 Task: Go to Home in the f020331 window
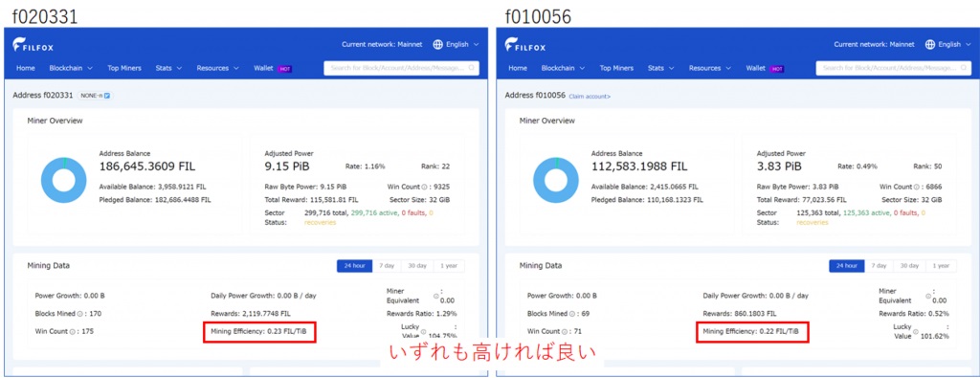coord(26,68)
